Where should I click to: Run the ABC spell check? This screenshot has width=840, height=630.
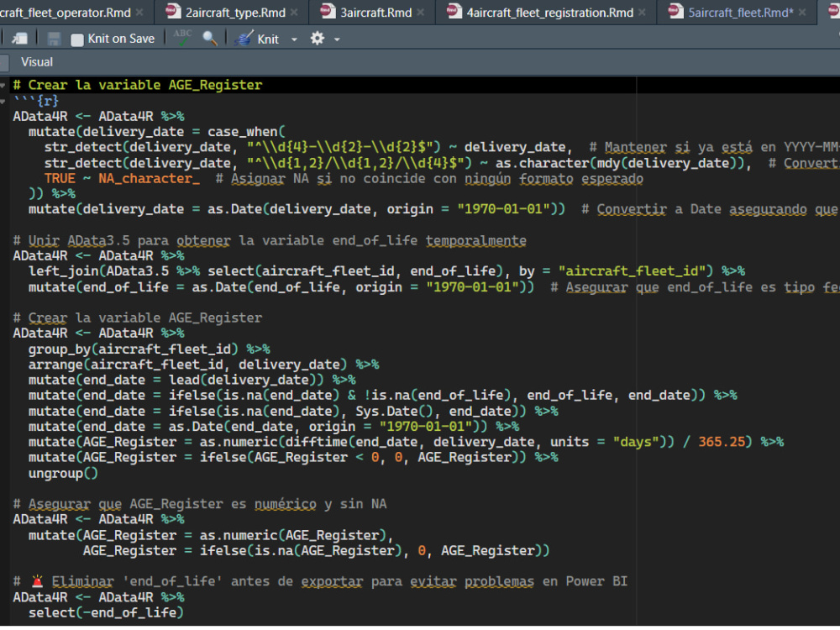[x=182, y=38]
